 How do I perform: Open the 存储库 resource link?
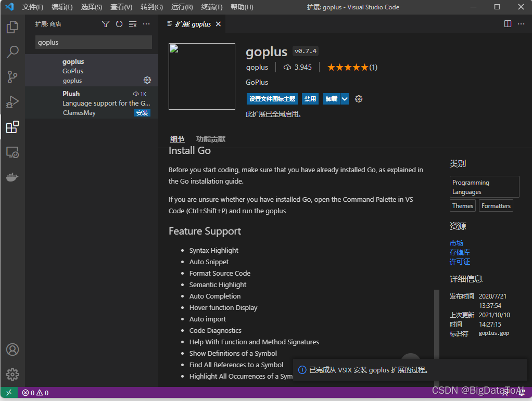[460, 252]
